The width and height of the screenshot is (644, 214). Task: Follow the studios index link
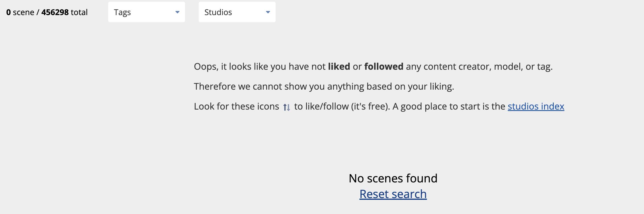click(x=536, y=106)
